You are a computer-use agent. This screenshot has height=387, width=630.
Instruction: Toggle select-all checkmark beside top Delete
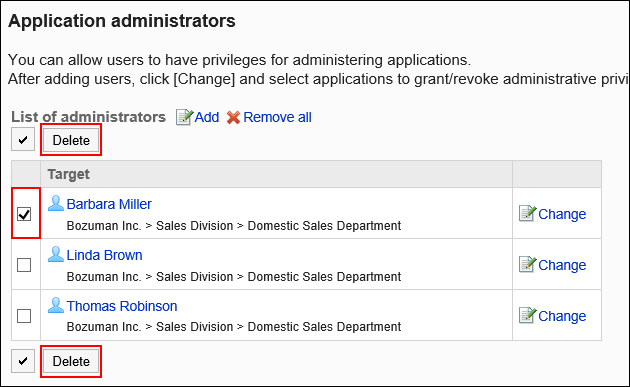(x=23, y=139)
